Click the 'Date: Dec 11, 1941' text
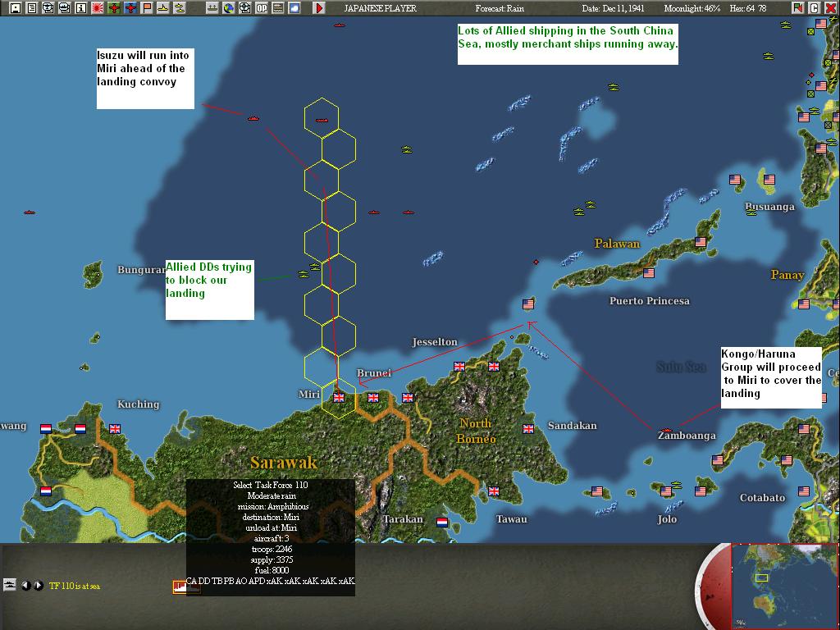The width and height of the screenshot is (840, 630). (x=614, y=8)
